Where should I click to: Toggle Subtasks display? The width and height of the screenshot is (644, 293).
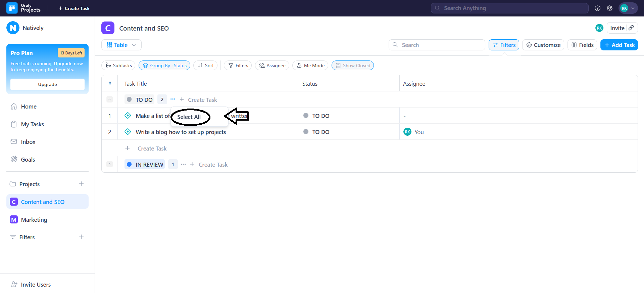coord(118,66)
